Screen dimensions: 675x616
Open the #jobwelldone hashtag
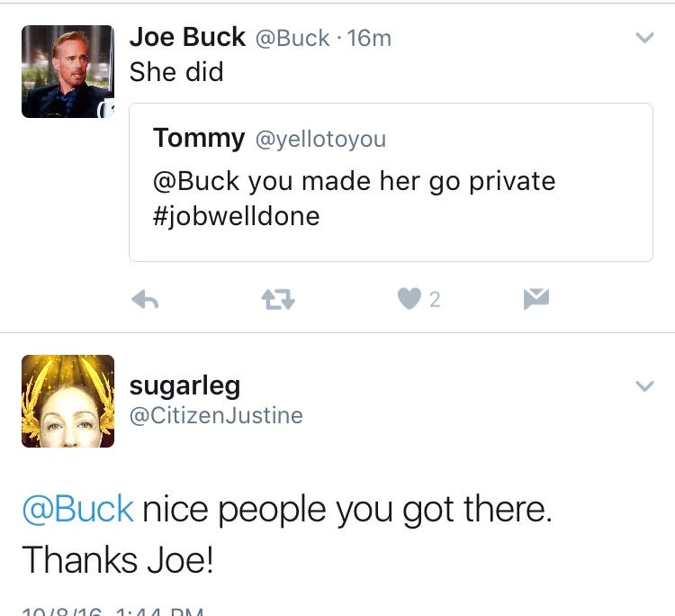point(237,217)
